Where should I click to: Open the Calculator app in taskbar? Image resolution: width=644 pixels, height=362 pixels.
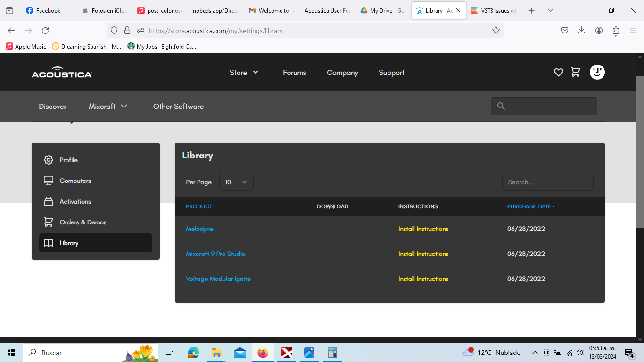click(x=332, y=353)
